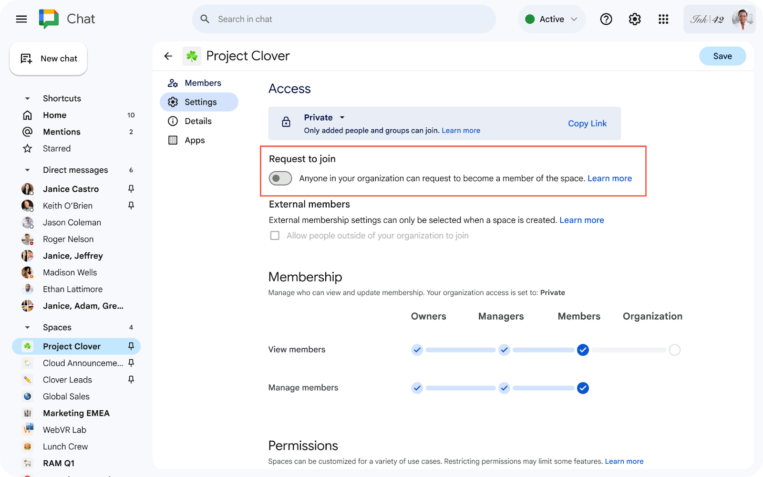Screen dimensions: 763x477
Task: Open Learn more in Private access box
Action: (461, 130)
